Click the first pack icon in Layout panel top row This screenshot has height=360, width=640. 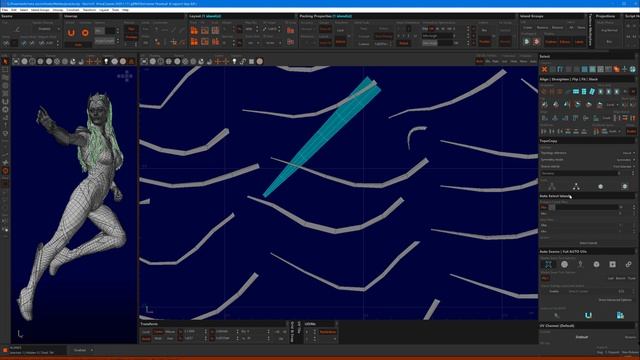[x=194, y=31]
